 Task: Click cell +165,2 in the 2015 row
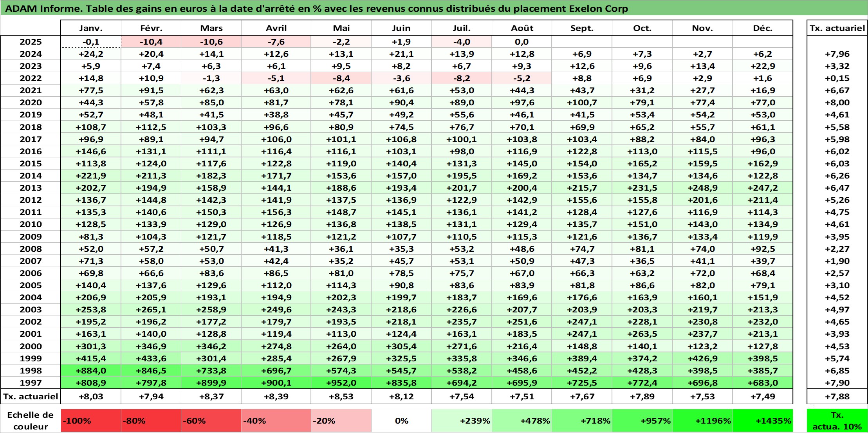[642, 163]
